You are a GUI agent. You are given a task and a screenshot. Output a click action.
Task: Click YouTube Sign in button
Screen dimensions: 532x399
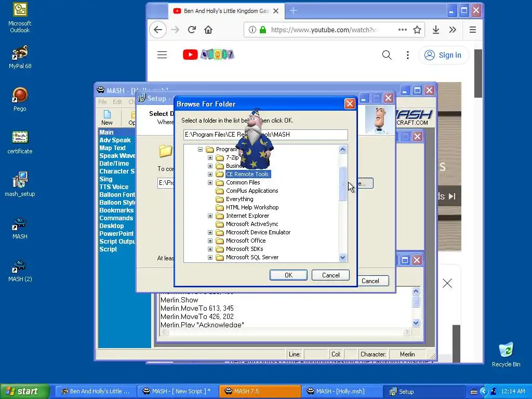tap(444, 55)
